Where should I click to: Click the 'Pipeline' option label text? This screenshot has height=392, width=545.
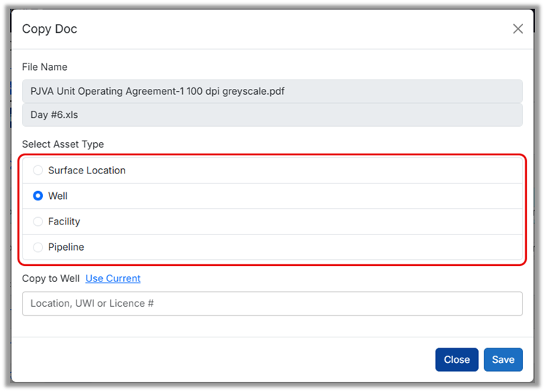coord(66,247)
